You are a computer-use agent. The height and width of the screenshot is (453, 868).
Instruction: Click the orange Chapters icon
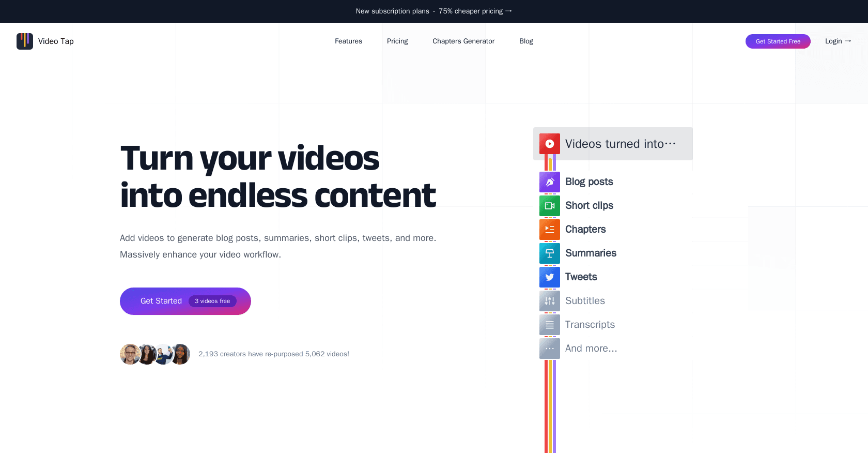[x=550, y=230]
